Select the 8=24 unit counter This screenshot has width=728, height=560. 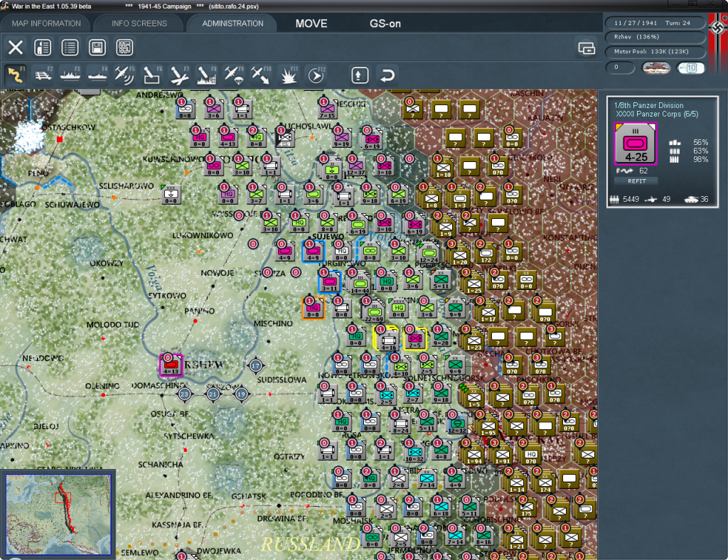(x=401, y=424)
